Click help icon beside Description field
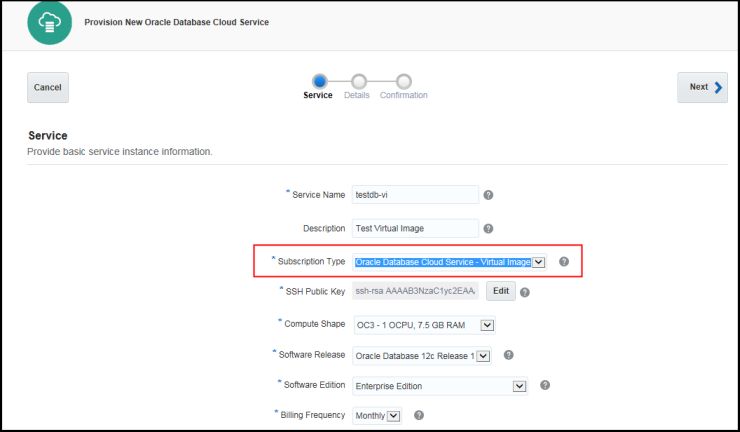 [x=488, y=228]
